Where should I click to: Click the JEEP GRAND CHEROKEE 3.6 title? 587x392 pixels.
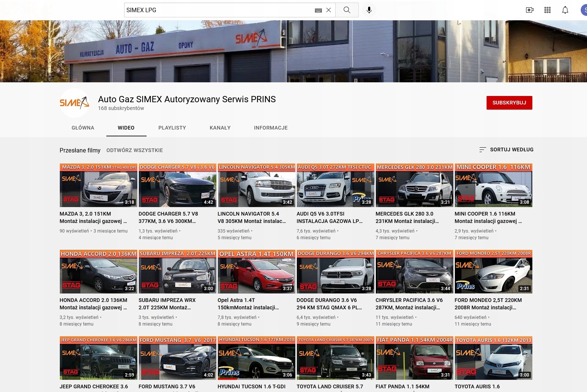pyautogui.click(x=94, y=386)
